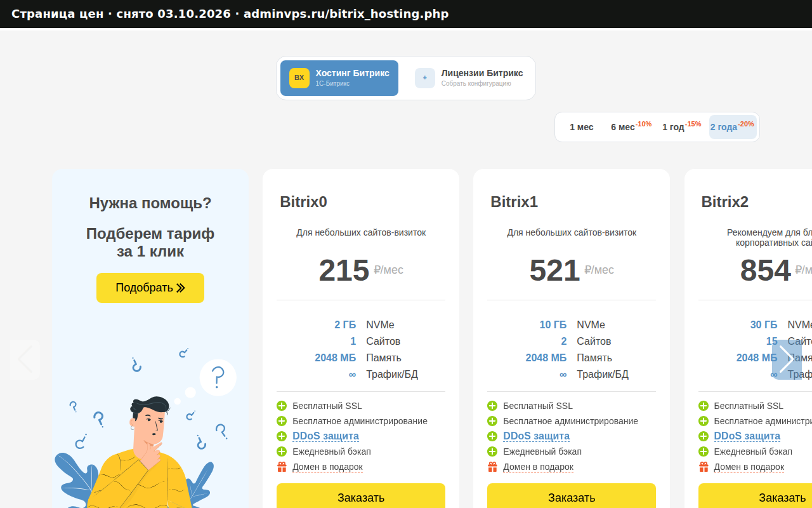Click the 521 price in Bitrix1

click(554, 271)
